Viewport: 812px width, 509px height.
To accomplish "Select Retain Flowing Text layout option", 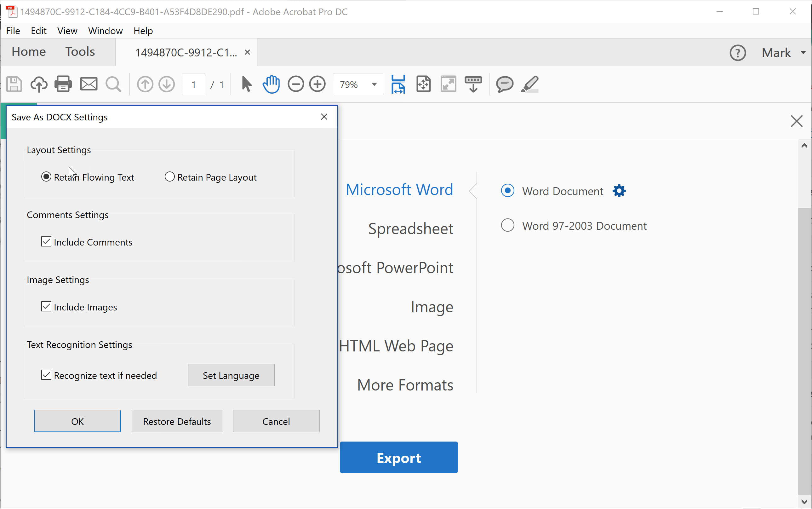I will coord(46,176).
